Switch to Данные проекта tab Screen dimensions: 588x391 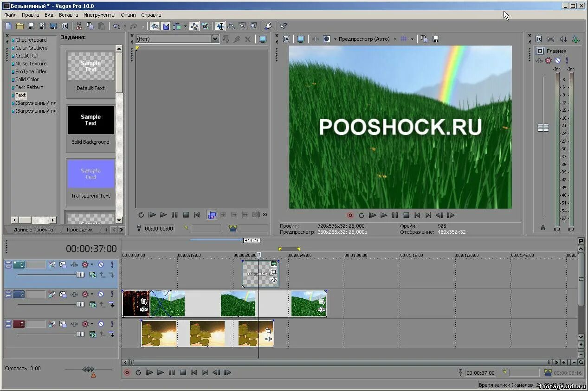click(33, 230)
